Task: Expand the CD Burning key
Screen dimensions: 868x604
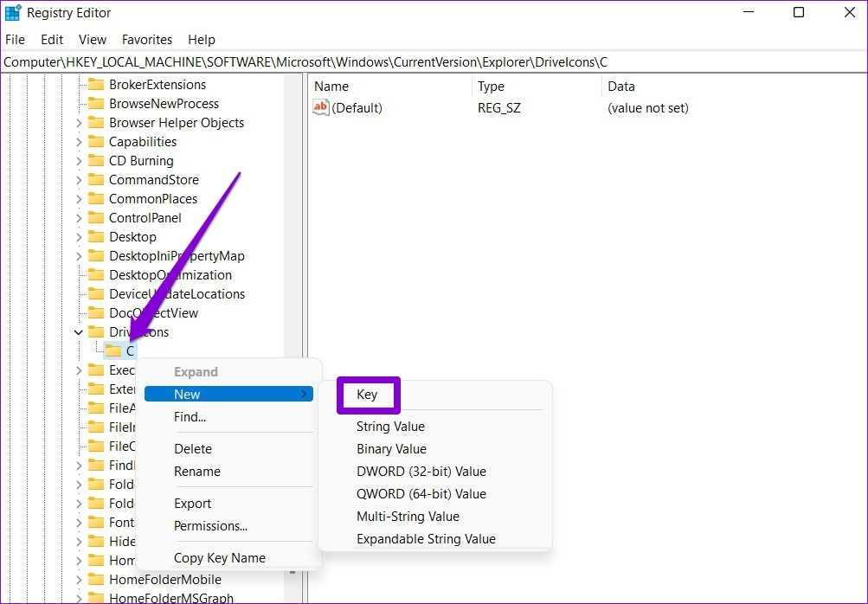Action: pyautogui.click(x=79, y=161)
